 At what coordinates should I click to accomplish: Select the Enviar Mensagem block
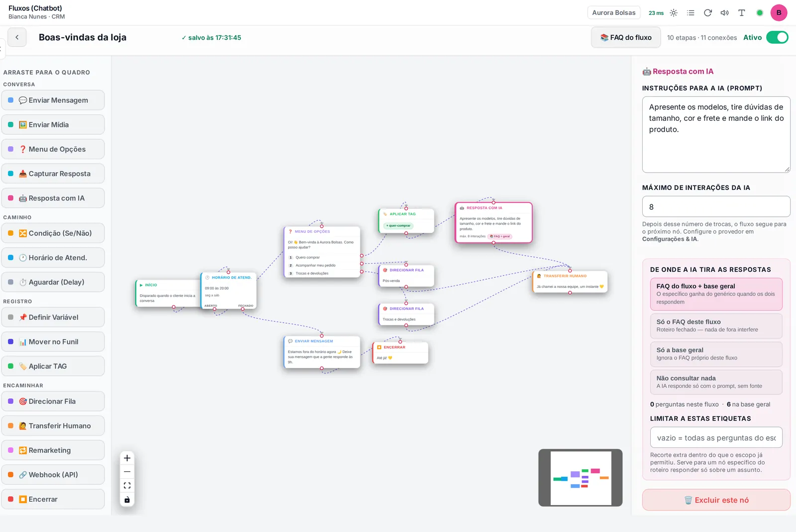coord(53,100)
